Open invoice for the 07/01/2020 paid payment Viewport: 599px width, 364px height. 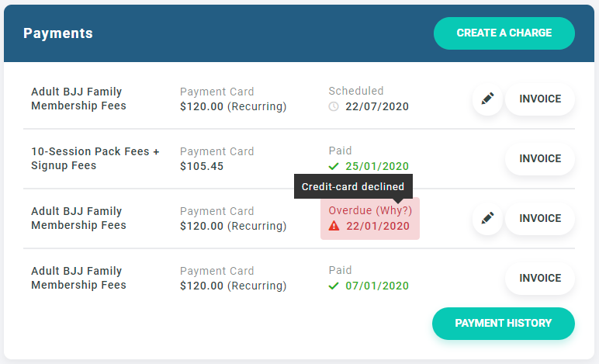click(540, 279)
